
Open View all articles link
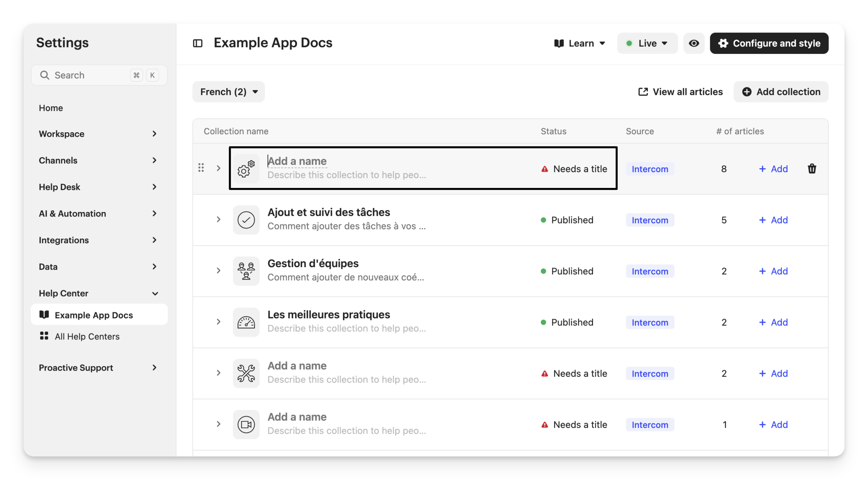[681, 92]
